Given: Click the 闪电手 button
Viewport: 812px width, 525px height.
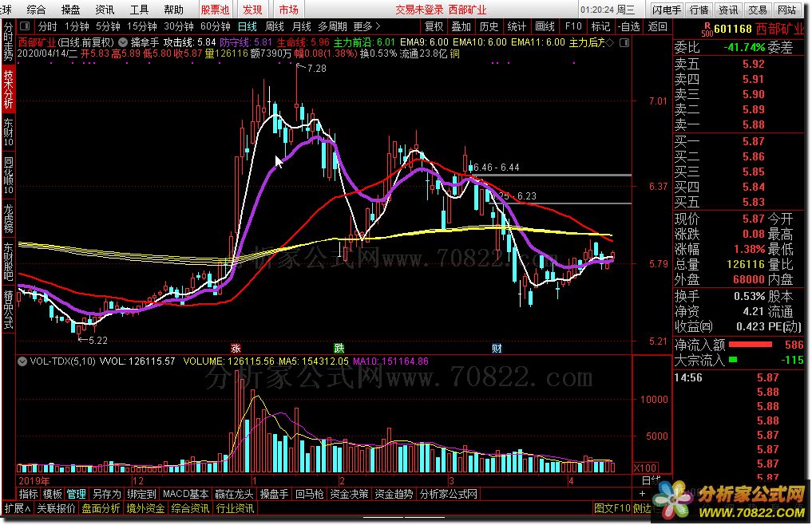Looking at the screenshot, I should click(x=667, y=10).
